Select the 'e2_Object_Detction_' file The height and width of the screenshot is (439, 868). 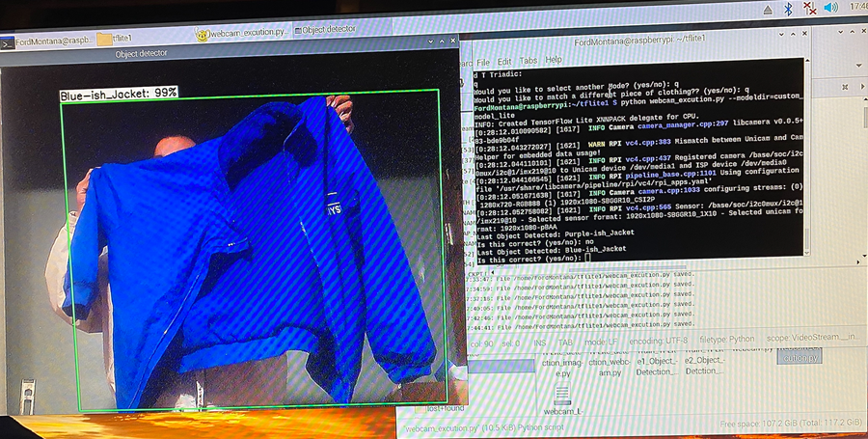tap(705, 362)
